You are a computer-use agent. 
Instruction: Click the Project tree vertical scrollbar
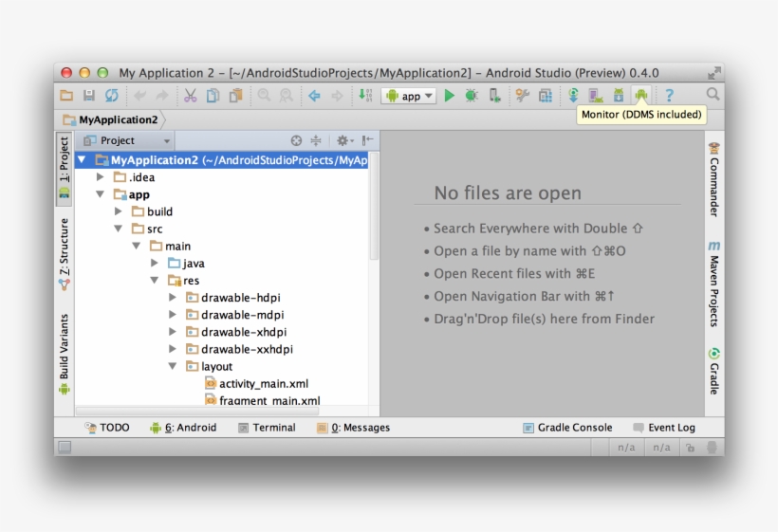(375, 207)
